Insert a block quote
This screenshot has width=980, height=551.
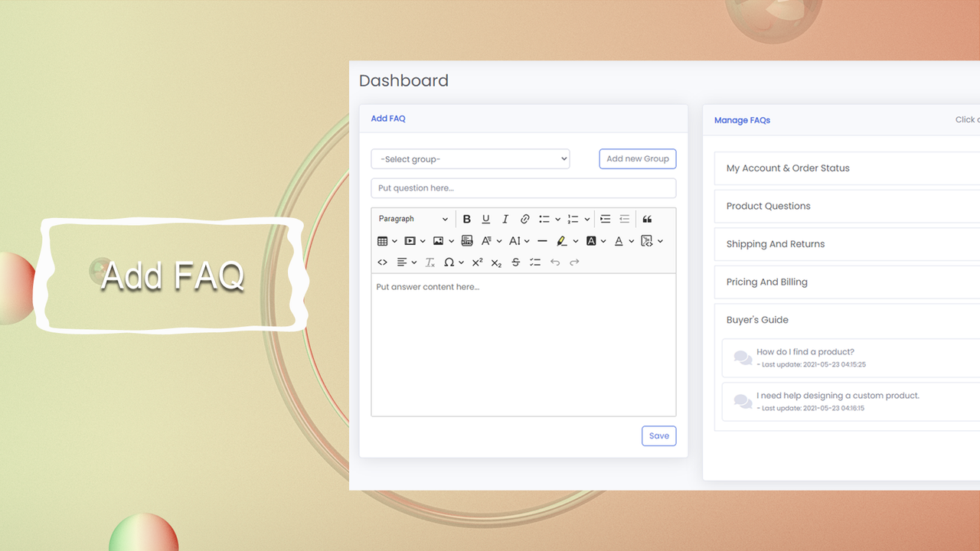pos(648,219)
